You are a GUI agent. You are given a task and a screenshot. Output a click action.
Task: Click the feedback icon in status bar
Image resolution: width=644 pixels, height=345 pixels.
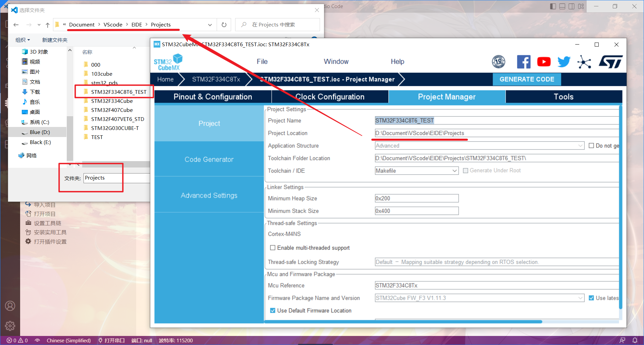click(x=622, y=340)
